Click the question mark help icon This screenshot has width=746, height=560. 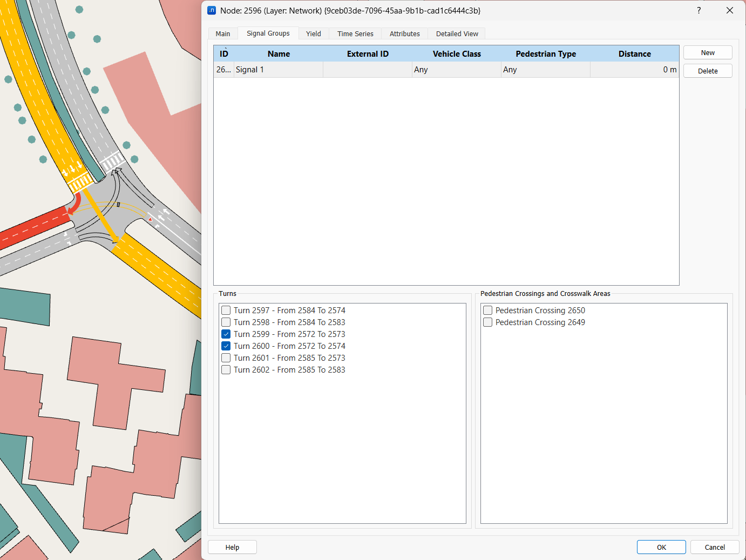(698, 10)
